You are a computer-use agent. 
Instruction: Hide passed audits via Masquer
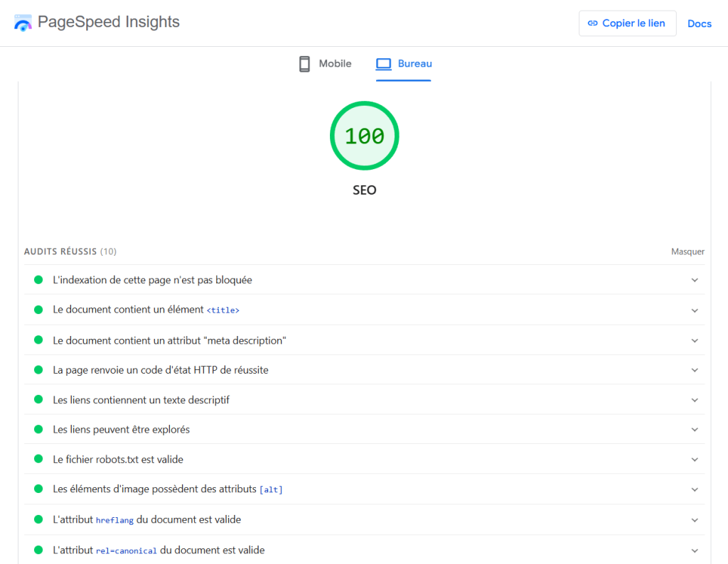[687, 251]
